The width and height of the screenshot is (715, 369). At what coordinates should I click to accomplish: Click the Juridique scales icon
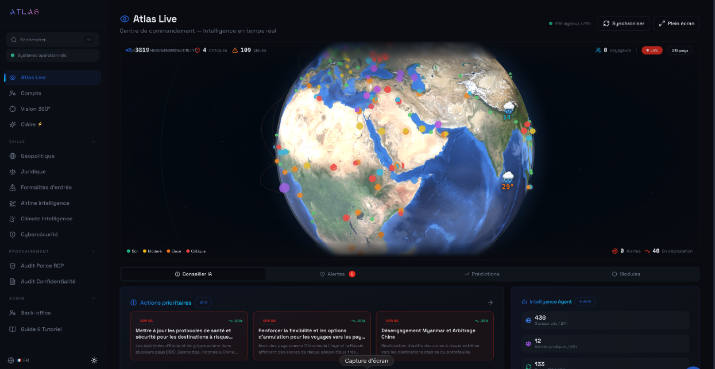tap(13, 172)
